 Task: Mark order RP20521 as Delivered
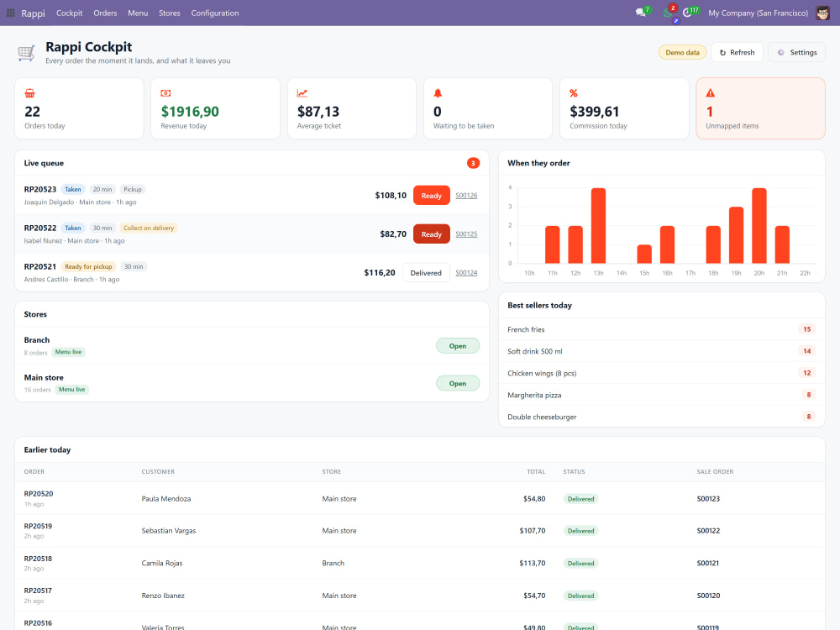click(x=426, y=273)
